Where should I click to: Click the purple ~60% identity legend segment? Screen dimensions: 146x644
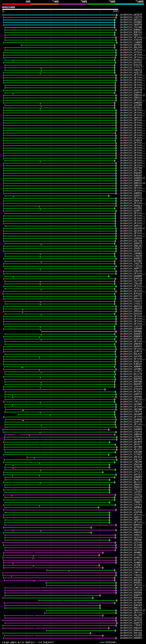click(73, 4)
